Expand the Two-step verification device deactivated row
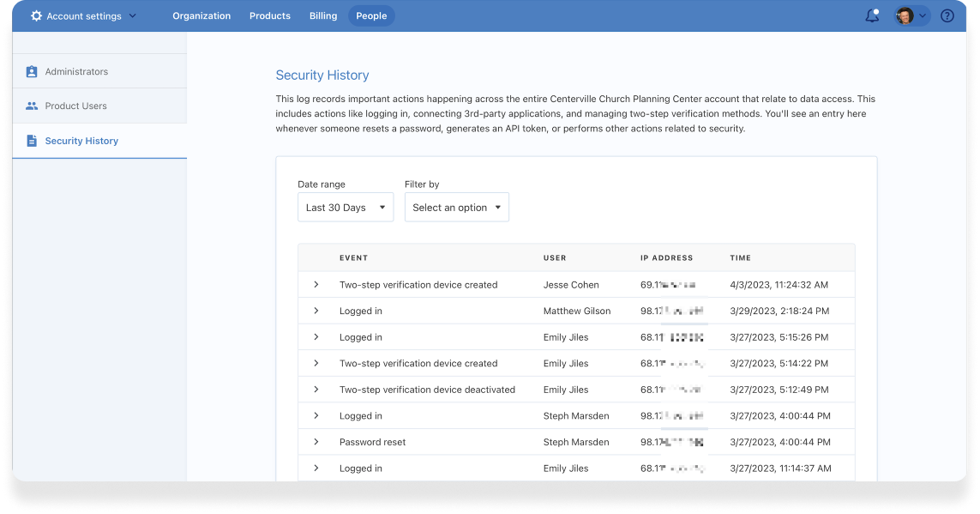 point(316,390)
